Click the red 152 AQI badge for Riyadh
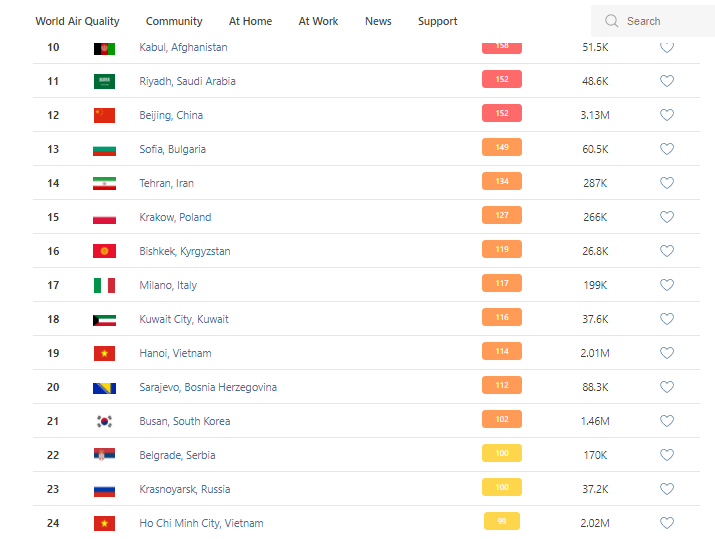Image resolution: width=715 pixels, height=539 pixels. coord(502,80)
